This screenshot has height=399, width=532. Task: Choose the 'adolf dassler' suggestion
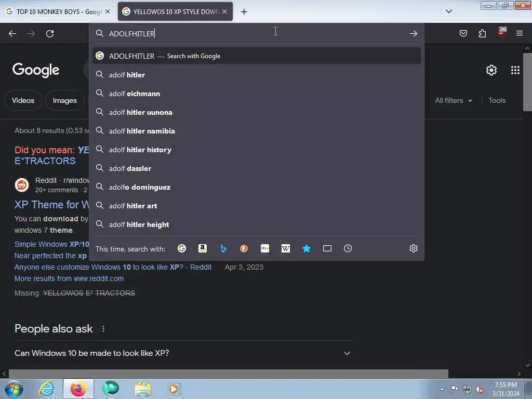click(x=257, y=168)
